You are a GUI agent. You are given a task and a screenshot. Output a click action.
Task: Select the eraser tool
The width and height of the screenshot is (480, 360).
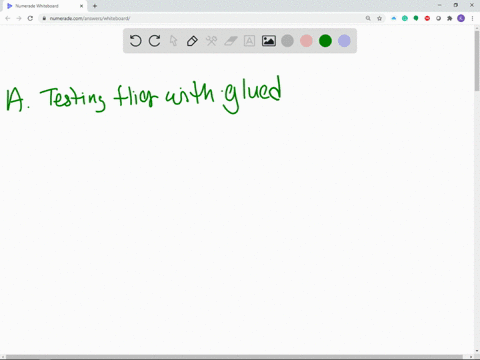(x=231, y=41)
